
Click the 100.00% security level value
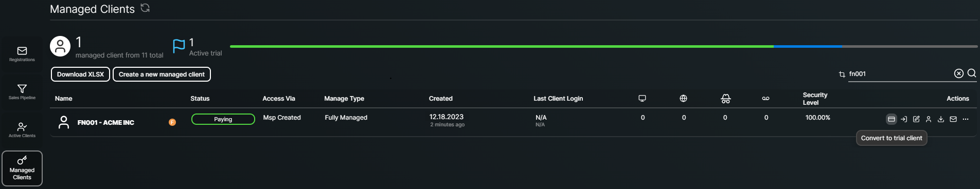818,118
